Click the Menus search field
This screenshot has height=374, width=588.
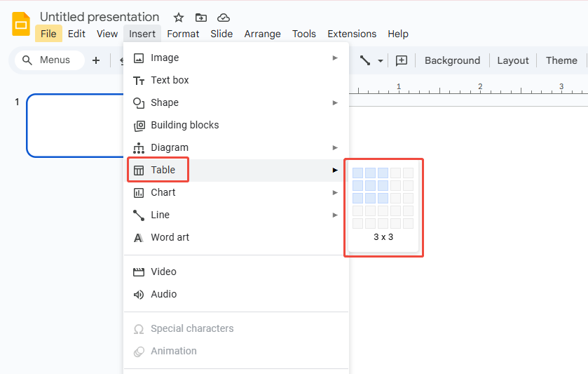click(x=49, y=60)
